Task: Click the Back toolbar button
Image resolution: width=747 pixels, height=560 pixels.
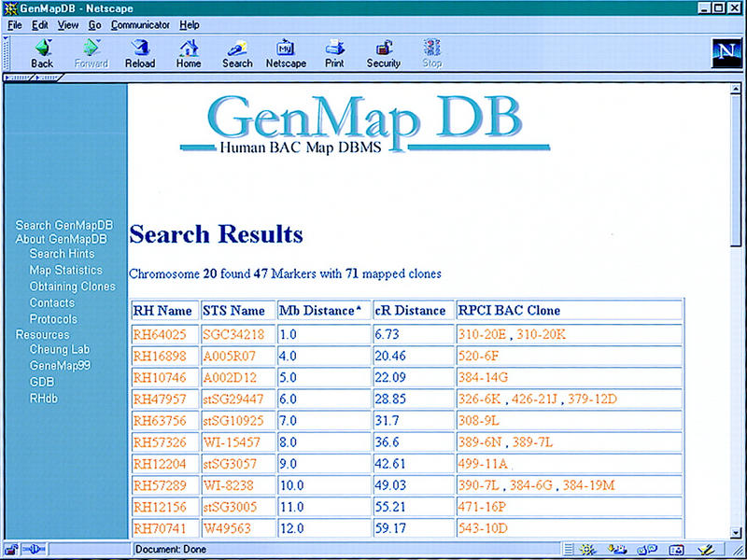Action: pyautogui.click(x=42, y=53)
